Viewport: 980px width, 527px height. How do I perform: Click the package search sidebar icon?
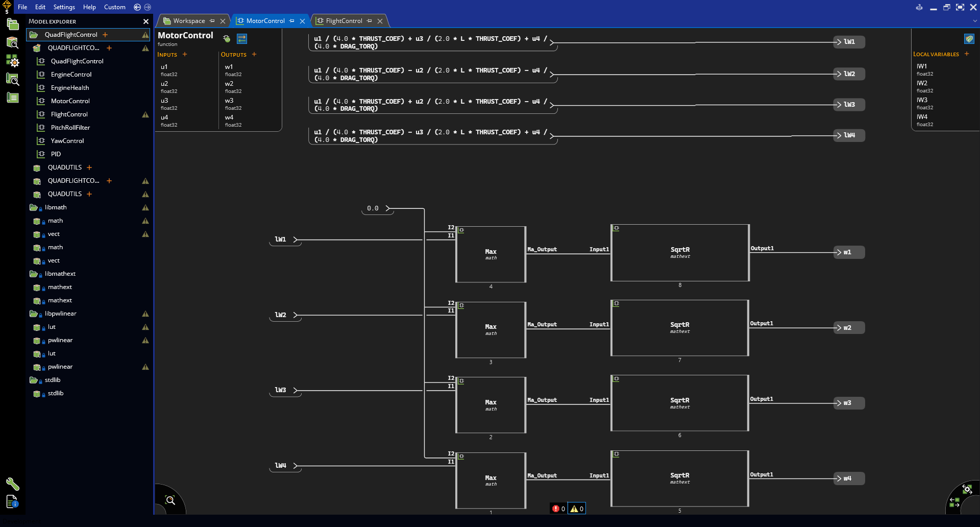(13, 42)
